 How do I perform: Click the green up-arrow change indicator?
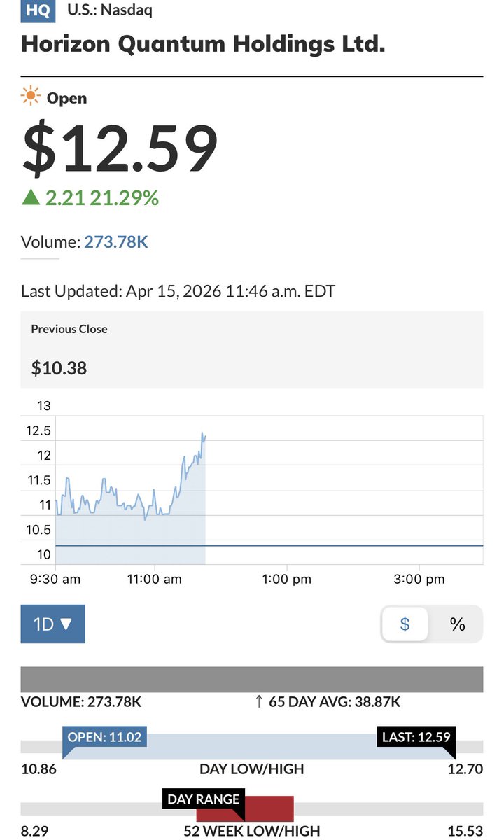[x=30, y=198]
